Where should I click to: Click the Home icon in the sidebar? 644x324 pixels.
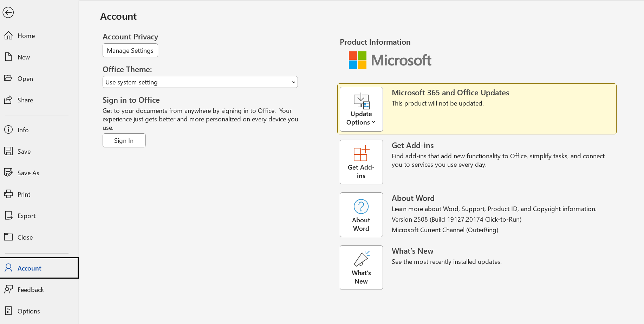point(8,35)
